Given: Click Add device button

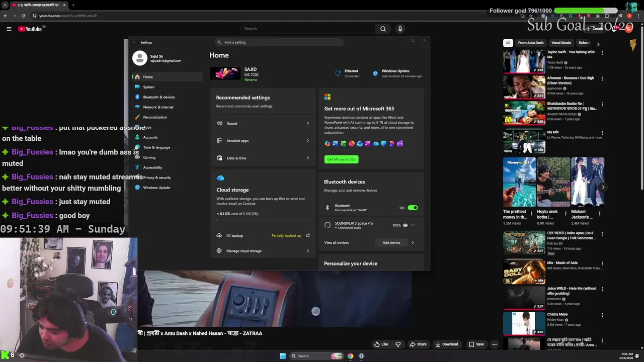Looking at the screenshot, I should tap(391, 243).
